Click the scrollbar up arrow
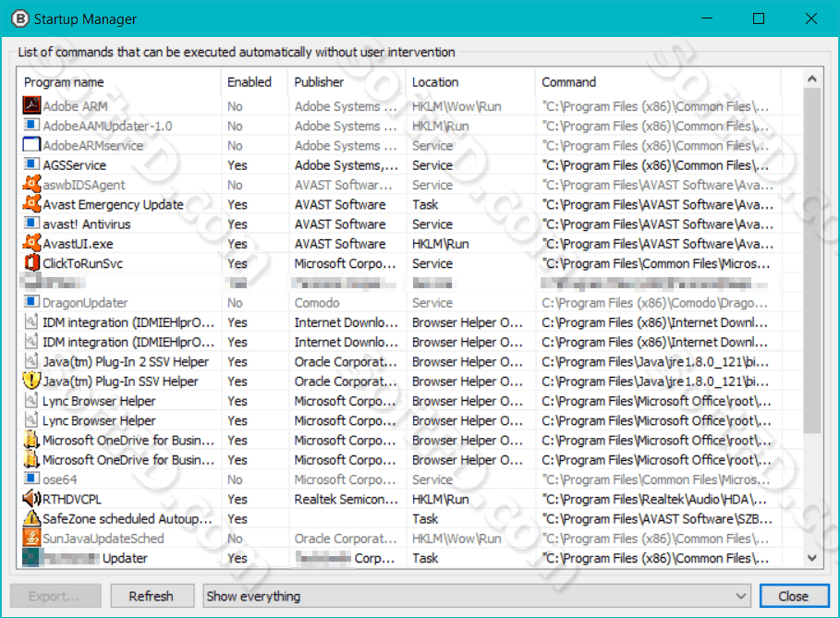The width and height of the screenshot is (840, 618). pyautogui.click(x=812, y=79)
